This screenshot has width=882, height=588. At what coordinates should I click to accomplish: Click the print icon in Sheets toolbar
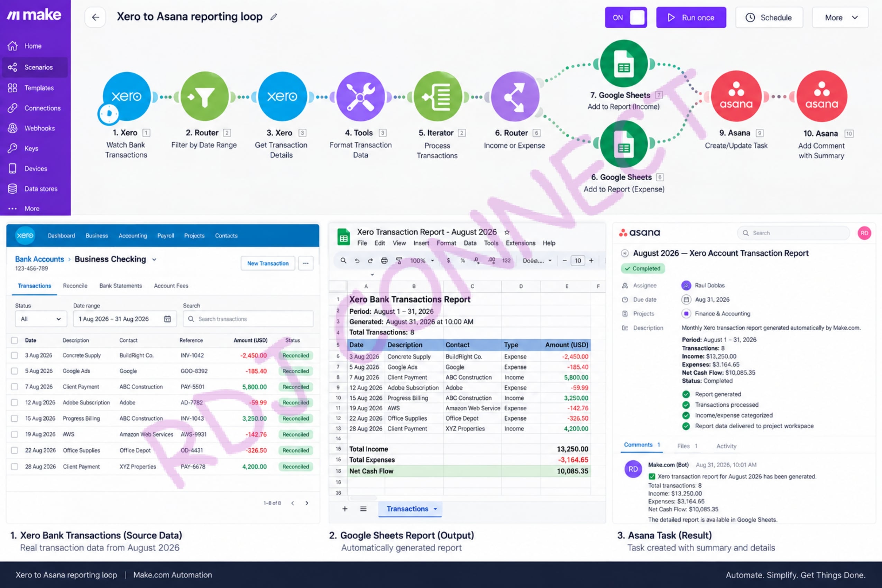(x=384, y=261)
